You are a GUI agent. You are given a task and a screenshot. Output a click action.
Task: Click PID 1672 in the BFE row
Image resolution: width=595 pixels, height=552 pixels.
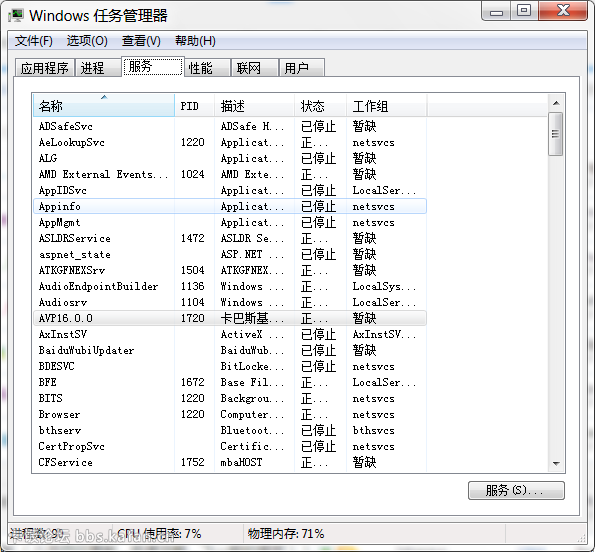click(x=192, y=382)
